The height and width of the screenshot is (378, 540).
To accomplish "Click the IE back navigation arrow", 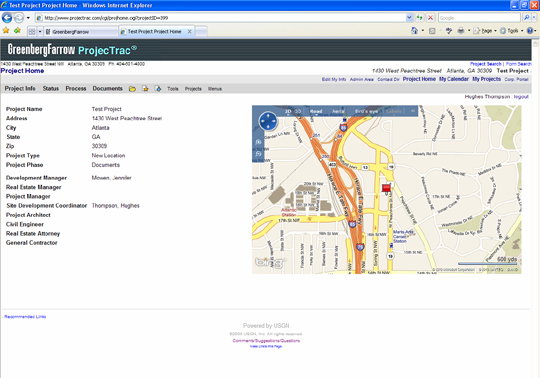I will click(7, 18).
